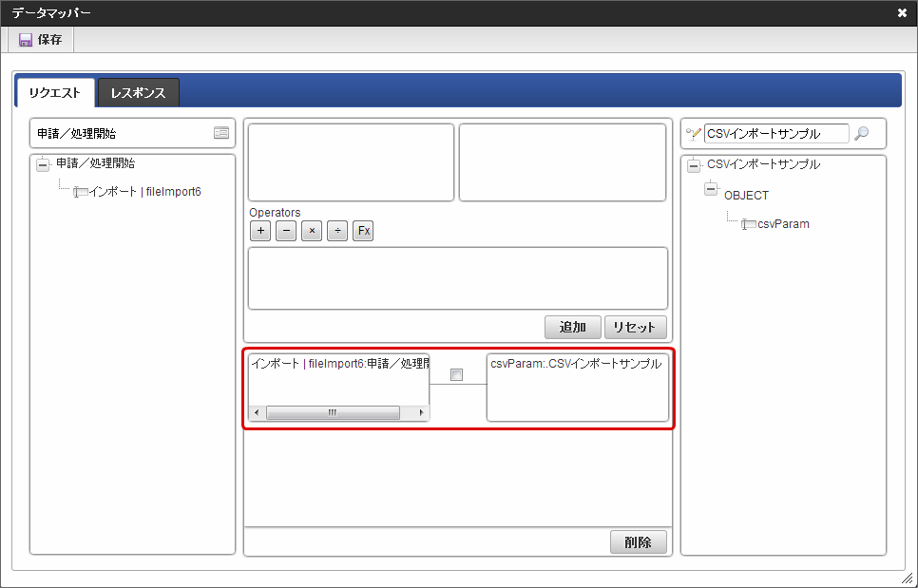918x588 pixels.
Task: Insert the multiplication operator
Action: coord(312,231)
